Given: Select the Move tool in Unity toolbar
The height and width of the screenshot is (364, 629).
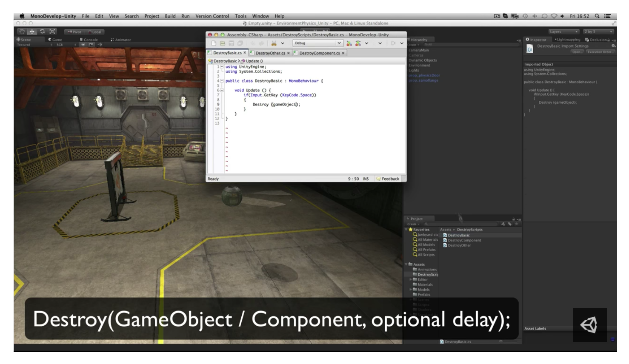Looking at the screenshot, I should point(32,31).
